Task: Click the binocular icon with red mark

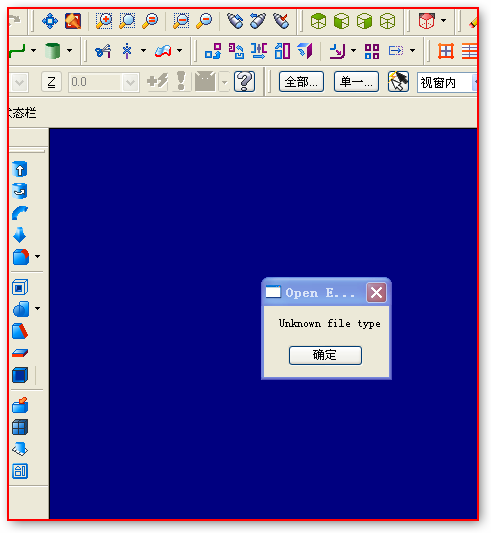Action: coord(281,21)
